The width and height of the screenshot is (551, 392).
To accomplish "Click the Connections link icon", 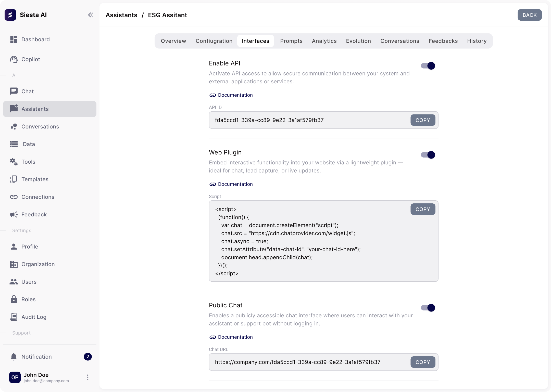I will pos(14,197).
